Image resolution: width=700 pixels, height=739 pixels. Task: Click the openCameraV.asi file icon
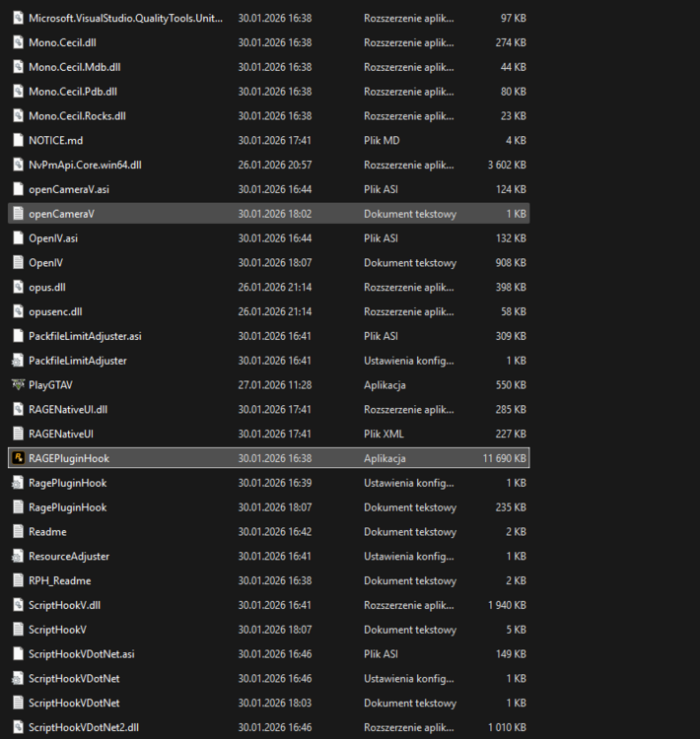18,189
